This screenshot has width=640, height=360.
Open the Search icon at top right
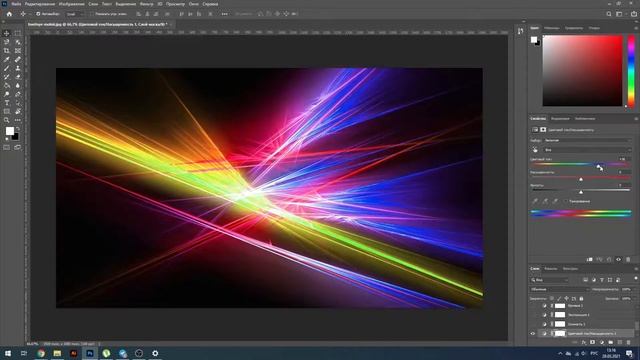[x=609, y=14]
